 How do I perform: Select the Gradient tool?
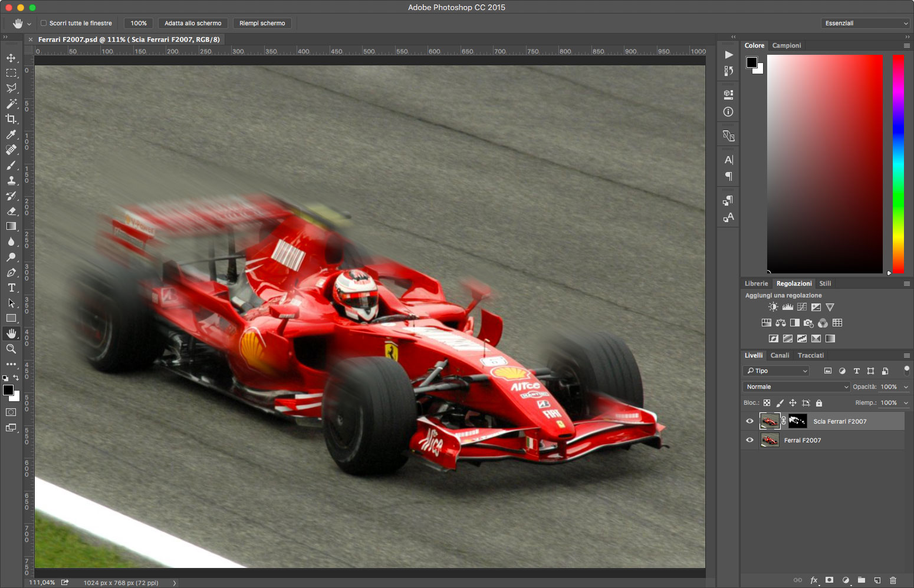[11, 226]
